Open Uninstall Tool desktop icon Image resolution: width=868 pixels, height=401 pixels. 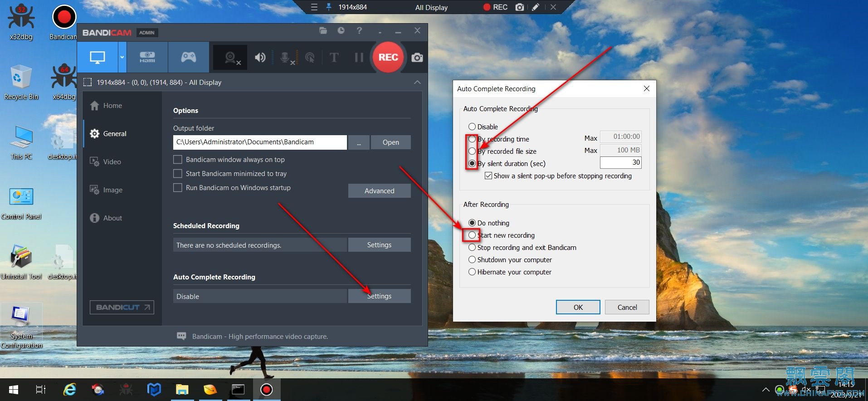click(21, 262)
